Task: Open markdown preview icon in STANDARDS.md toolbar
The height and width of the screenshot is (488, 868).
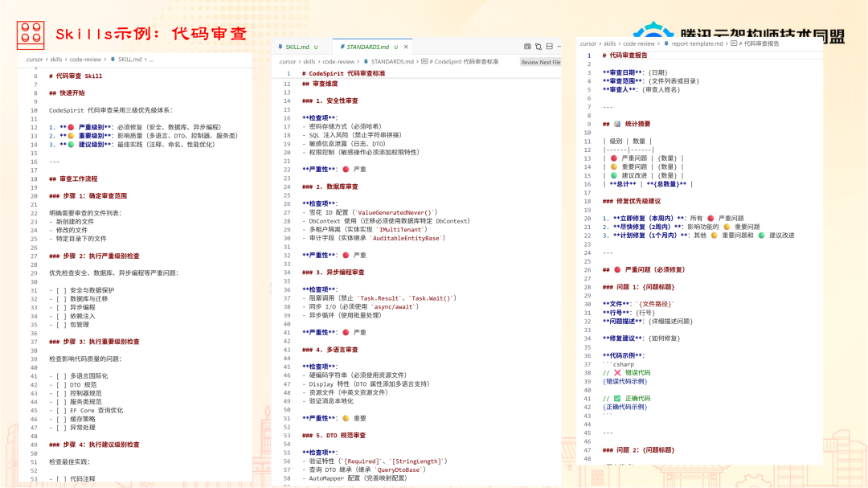Action: coord(527,47)
